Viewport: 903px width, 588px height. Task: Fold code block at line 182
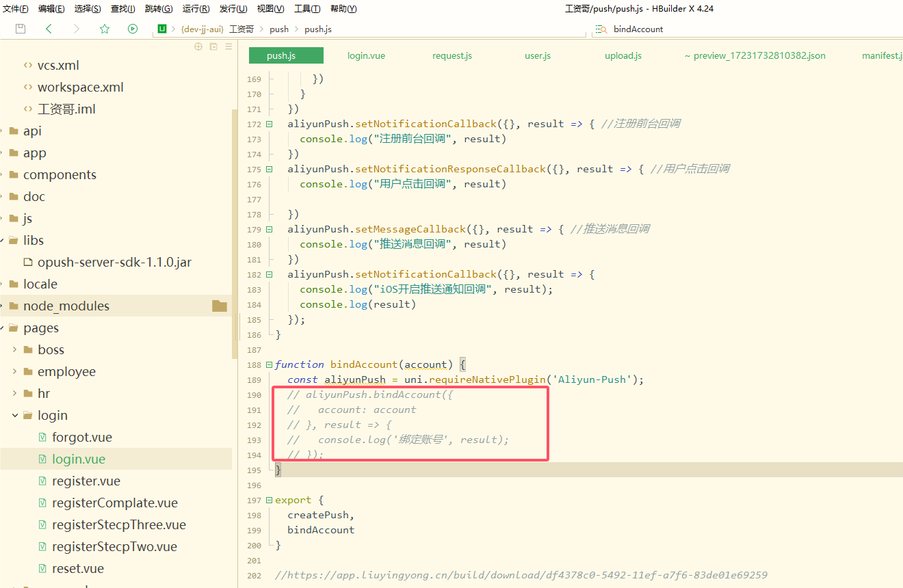(x=269, y=275)
